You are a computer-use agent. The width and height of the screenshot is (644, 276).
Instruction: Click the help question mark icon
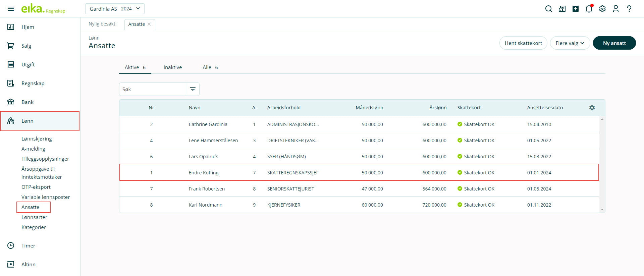629,9
